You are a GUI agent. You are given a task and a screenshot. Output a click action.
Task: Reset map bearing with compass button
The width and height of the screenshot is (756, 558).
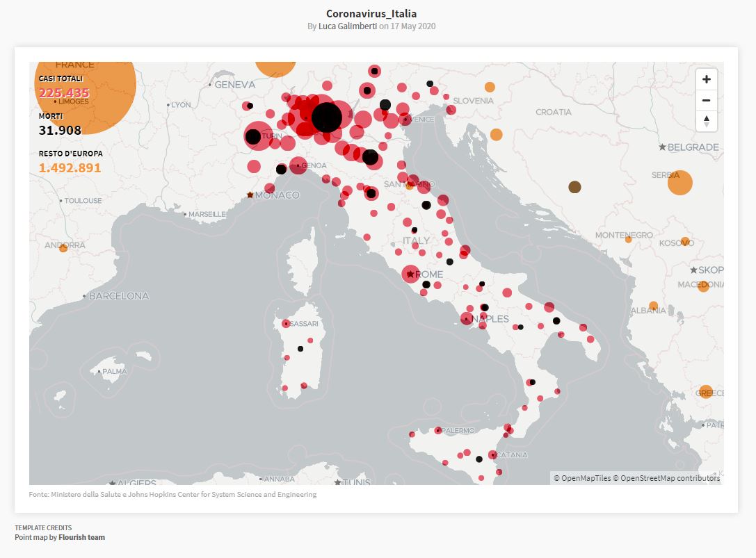coord(706,121)
